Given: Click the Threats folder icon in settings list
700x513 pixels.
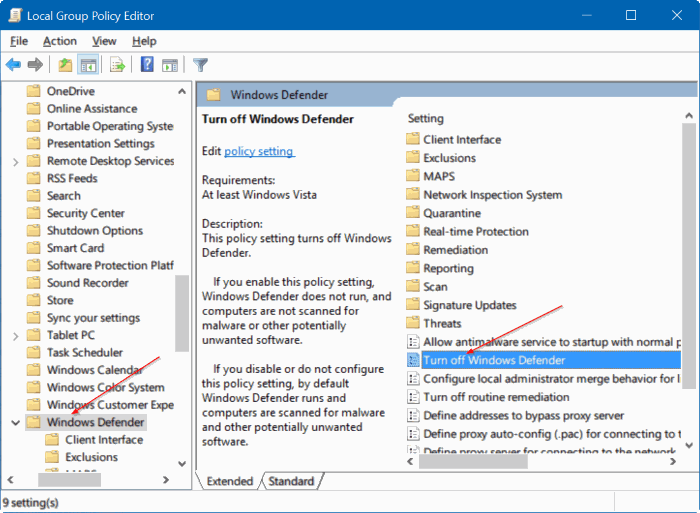Looking at the screenshot, I should pyautogui.click(x=413, y=323).
